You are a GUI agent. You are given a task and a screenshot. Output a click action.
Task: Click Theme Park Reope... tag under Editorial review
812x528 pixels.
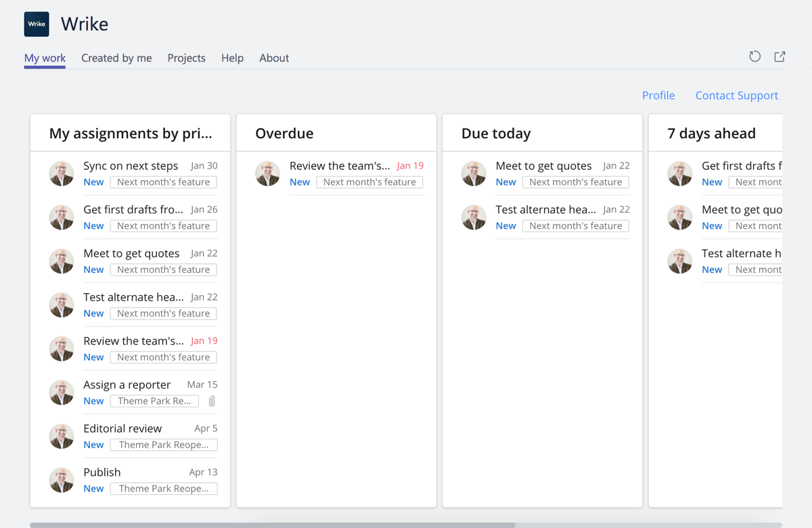click(164, 445)
